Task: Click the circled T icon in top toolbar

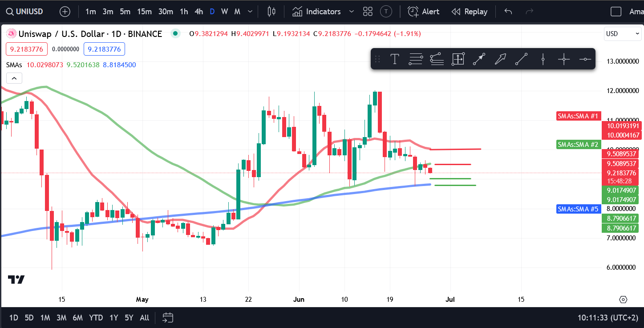Action: click(386, 12)
